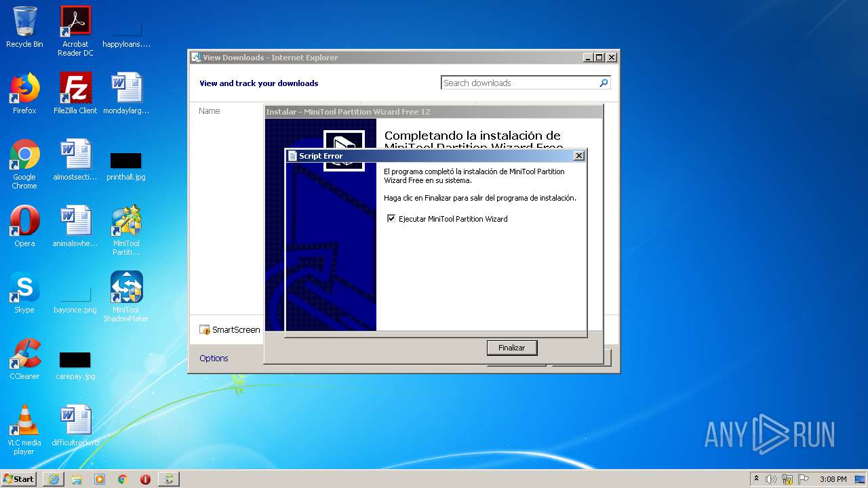Viewport: 868px width, 488px height.
Task: Select the carepay.jpg image file
Action: [75, 366]
